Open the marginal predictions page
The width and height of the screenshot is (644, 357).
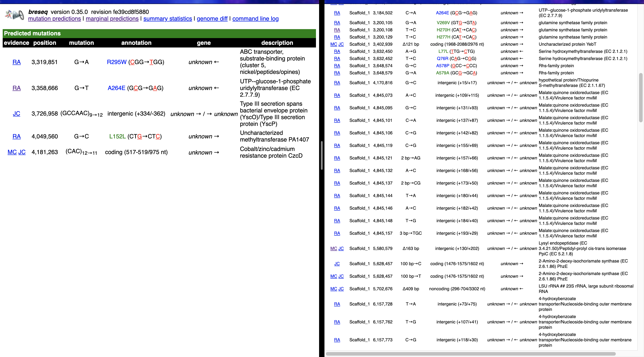(x=112, y=19)
